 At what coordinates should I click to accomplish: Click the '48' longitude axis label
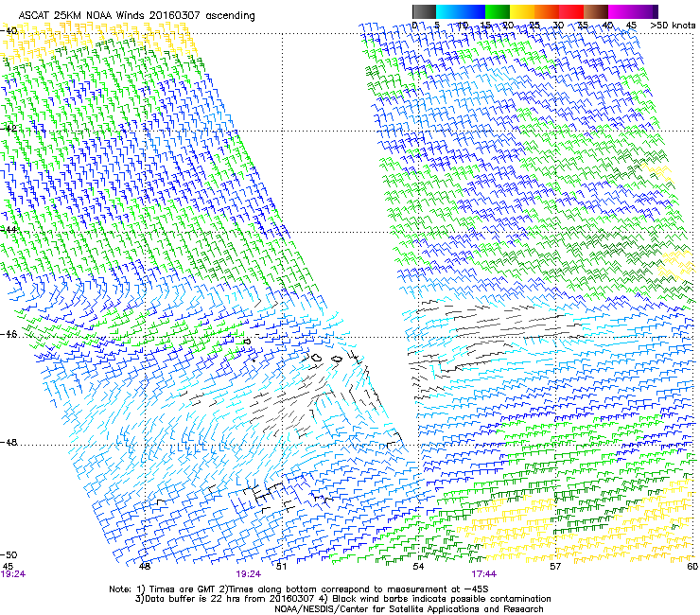tap(144, 567)
